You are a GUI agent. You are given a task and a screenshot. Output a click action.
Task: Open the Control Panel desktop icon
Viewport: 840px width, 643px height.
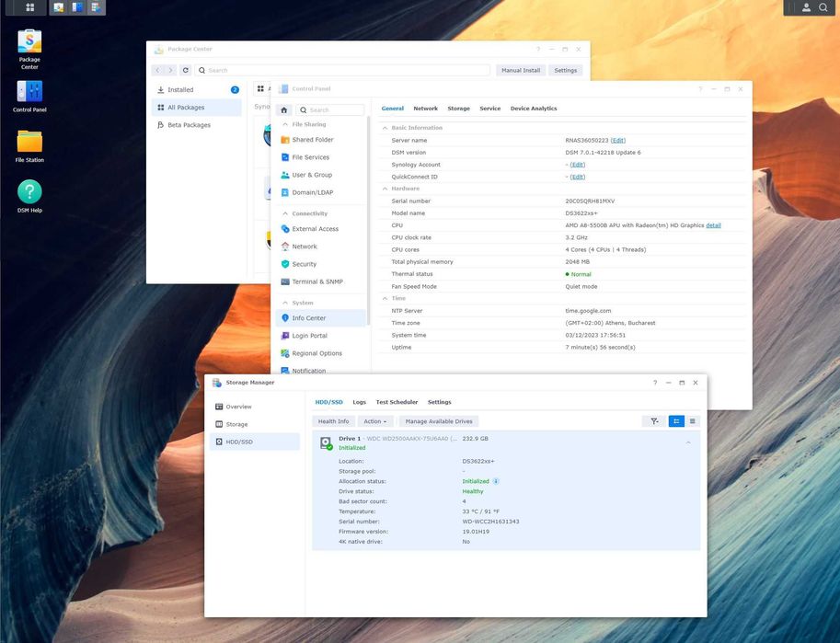[29, 97]
